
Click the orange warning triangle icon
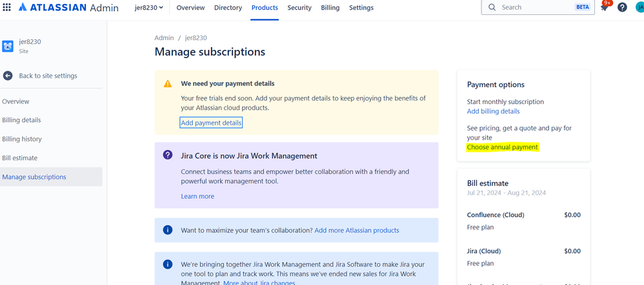[168, 83]
